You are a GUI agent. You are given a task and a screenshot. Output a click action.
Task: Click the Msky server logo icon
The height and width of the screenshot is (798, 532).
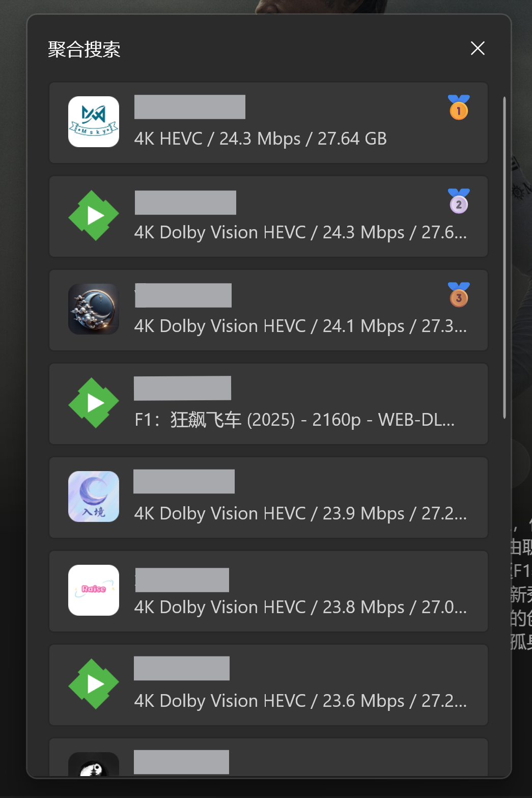[94, 122]
